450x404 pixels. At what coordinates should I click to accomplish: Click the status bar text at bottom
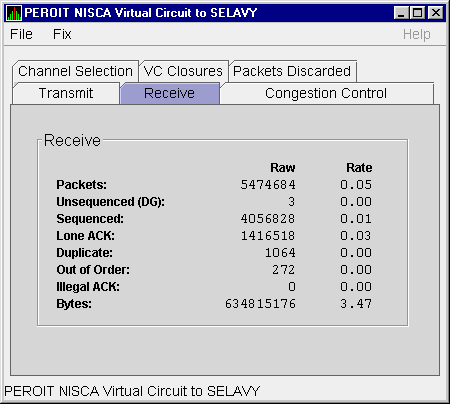point(132,391)
